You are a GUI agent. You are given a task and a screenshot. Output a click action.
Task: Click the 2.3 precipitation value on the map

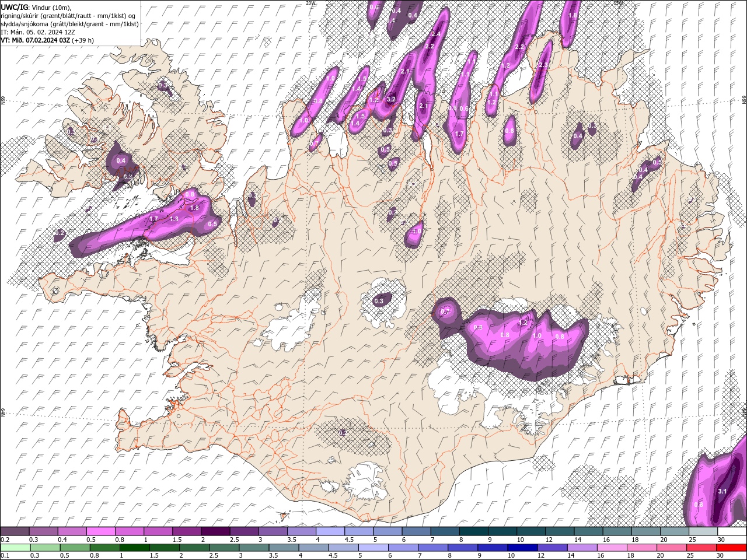tap(543, 65)
